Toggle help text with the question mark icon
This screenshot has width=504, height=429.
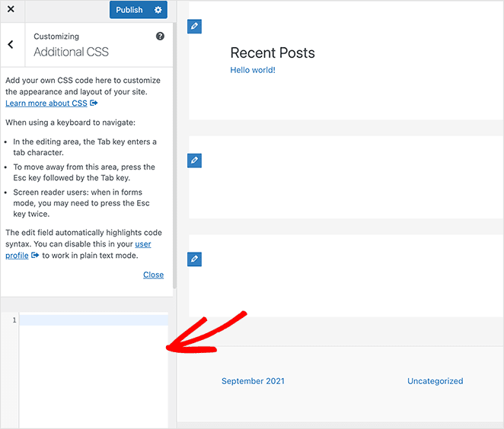[x=160, y=37]
